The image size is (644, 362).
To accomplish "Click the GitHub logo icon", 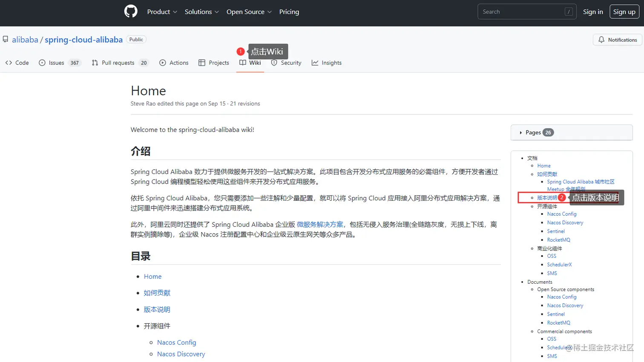I will (131, 11).
